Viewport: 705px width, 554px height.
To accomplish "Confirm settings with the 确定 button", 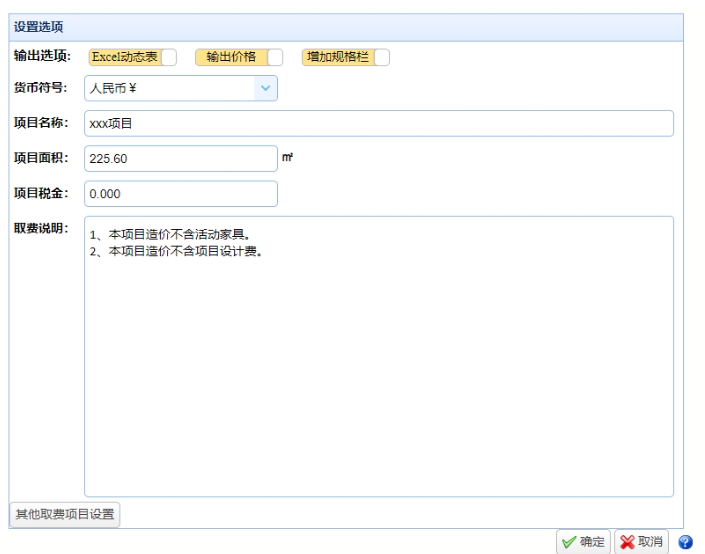I will click(x=584, y=542).
